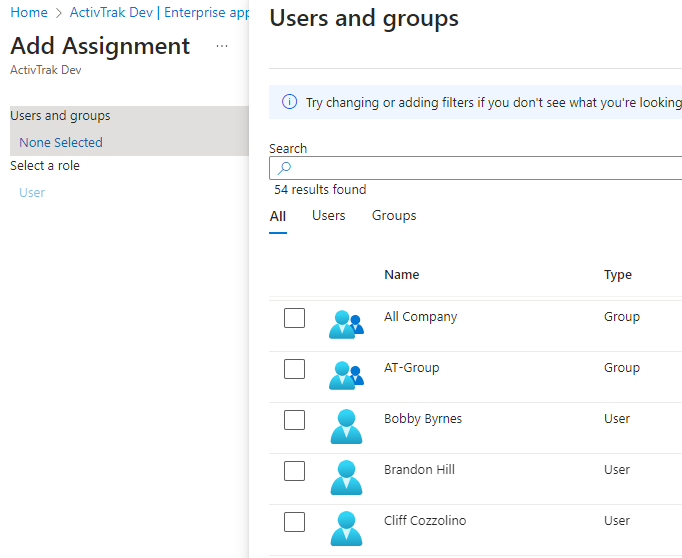682x558 pixels.
Task: Click the ActivTrak Dev subtitle text
Action: click(46, 70)
